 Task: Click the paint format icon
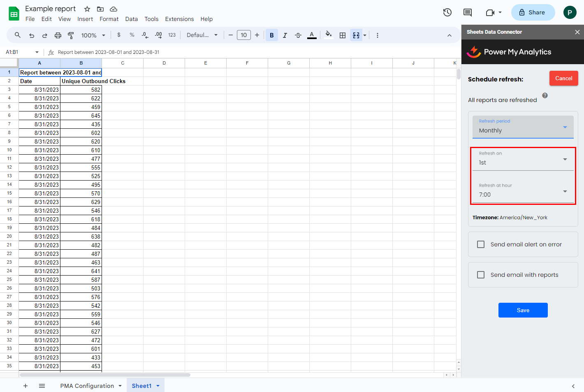pyautogui.click(x=71, y=35)
